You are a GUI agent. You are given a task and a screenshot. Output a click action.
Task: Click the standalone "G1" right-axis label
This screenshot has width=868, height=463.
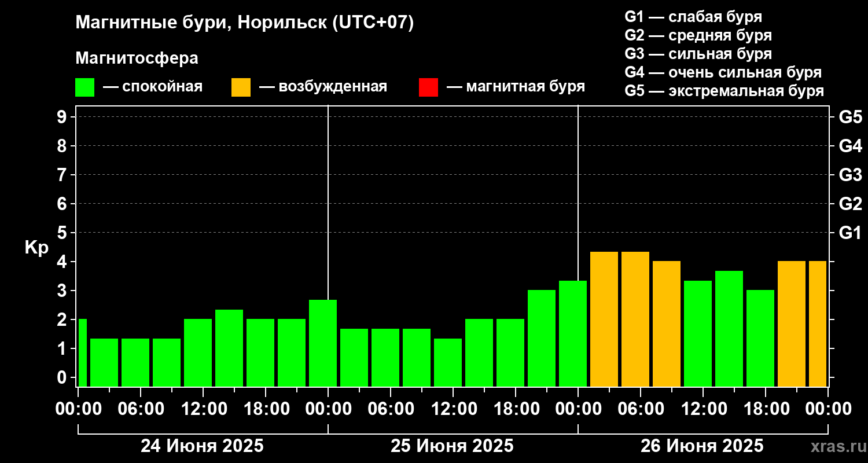[851, 233]
